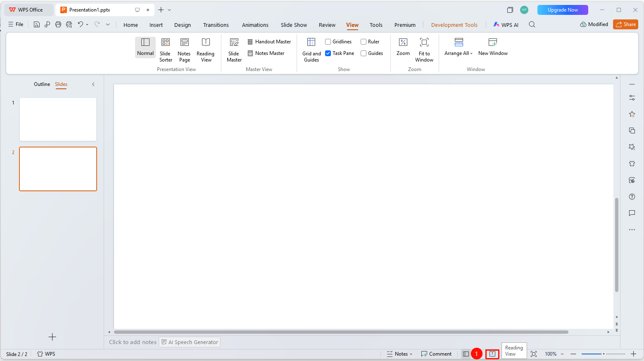Viewport: 644px width, 361px height.
Task: Toggle normal view icon in the status bar
Action: pyautogui.click(x=466, y=354)
